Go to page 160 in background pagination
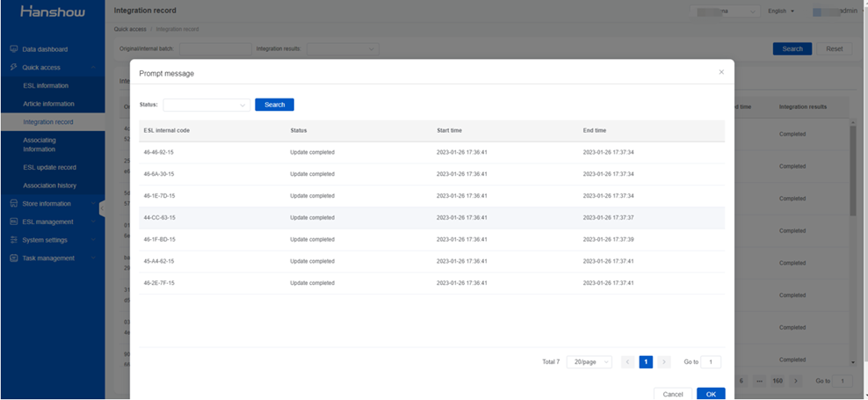The height and width of the screenshot is (400, 868). click(778, 382)
